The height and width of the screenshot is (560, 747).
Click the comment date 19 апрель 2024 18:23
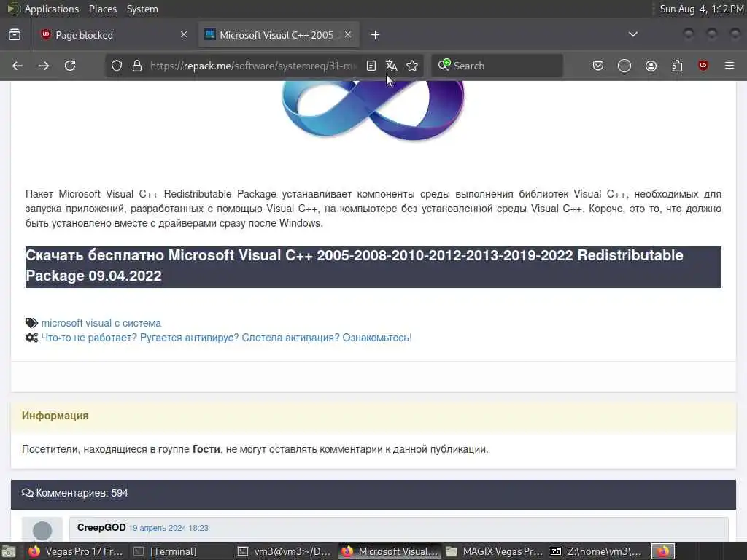[169, 528]
